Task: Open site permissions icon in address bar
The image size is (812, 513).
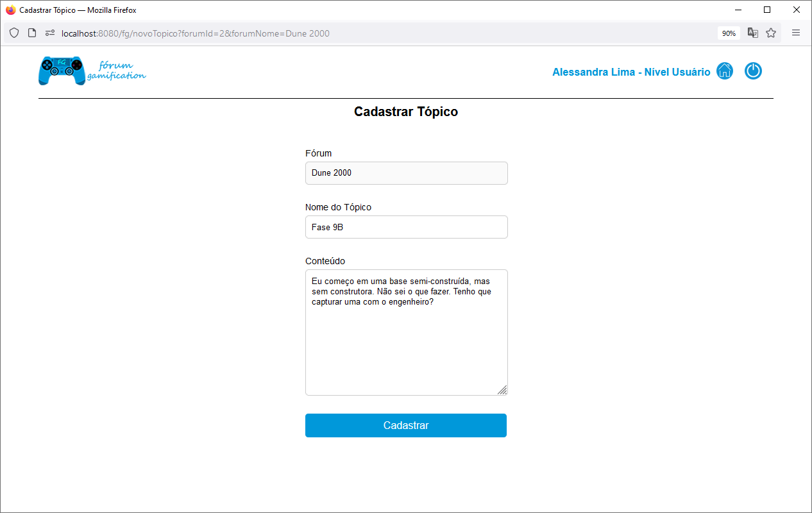Action: click(50, 33)
